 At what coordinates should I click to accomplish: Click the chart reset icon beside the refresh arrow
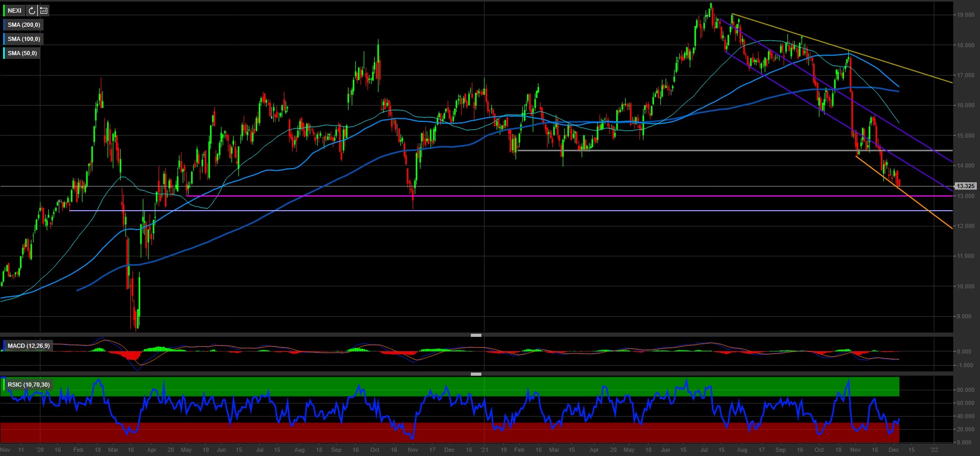[44, 11]
